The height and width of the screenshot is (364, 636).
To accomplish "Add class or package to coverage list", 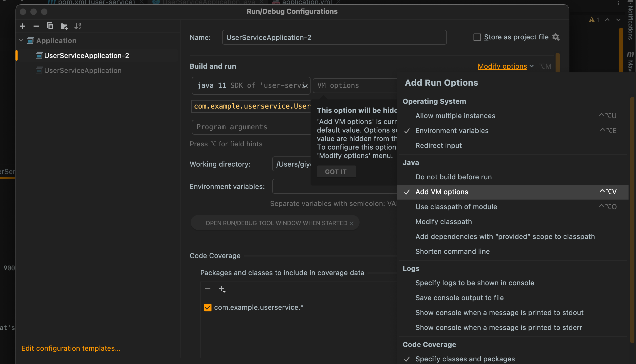I will (222, 289).
